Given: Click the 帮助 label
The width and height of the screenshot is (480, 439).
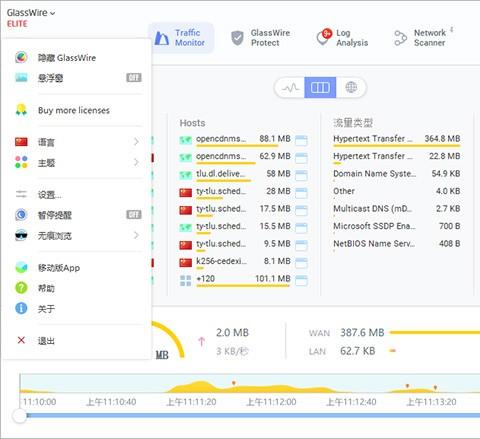Looking at the screenshot, I should tap(46, 288).
